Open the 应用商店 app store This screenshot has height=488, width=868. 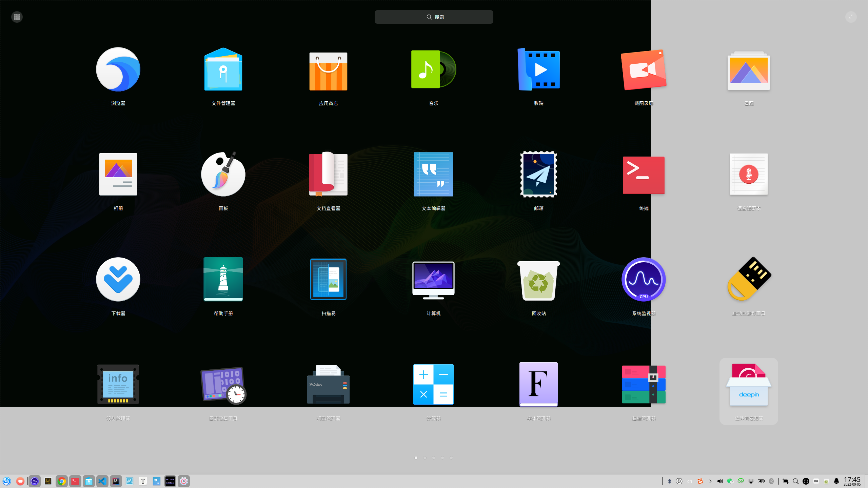(x=328, y=70)
